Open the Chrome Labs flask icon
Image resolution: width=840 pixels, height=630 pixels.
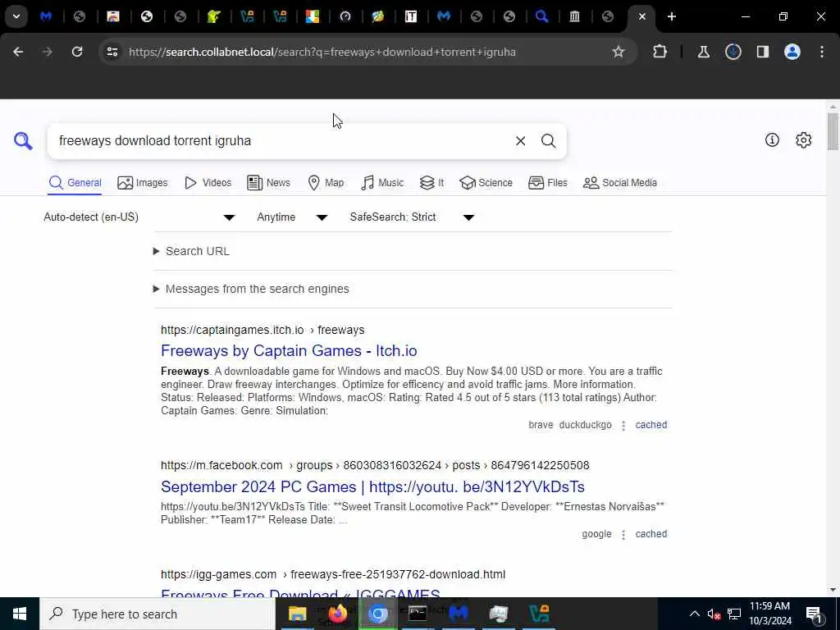[x=703, y=52]
